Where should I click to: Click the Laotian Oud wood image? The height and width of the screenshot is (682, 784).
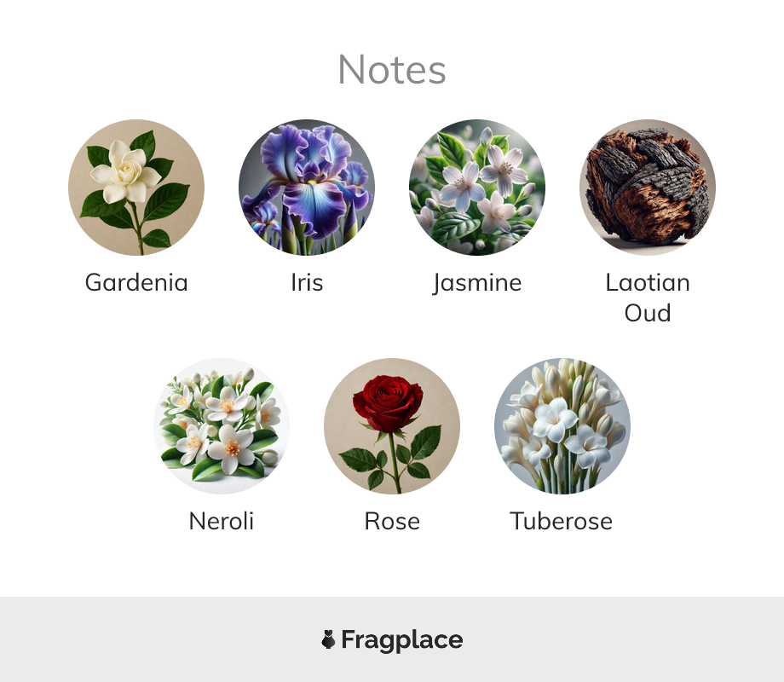coord(648,188)
